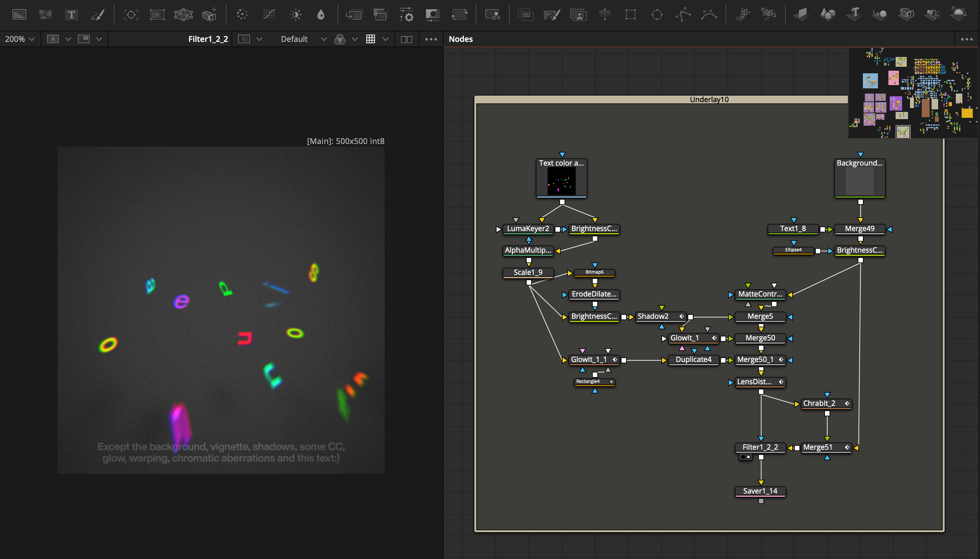
Task: Open the region of interest dropdown arrow
Action: point(259,39)
